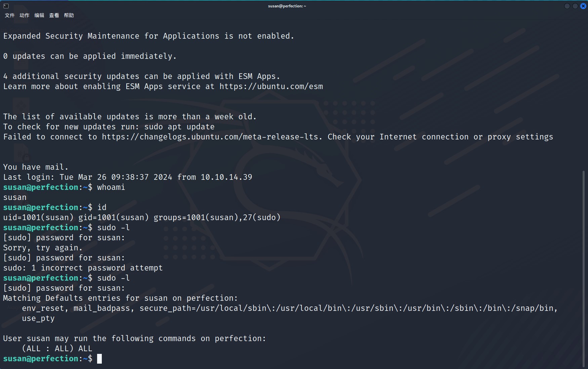Click 'To check for new updates run' line
588x369 pixels.
point(109,127)
